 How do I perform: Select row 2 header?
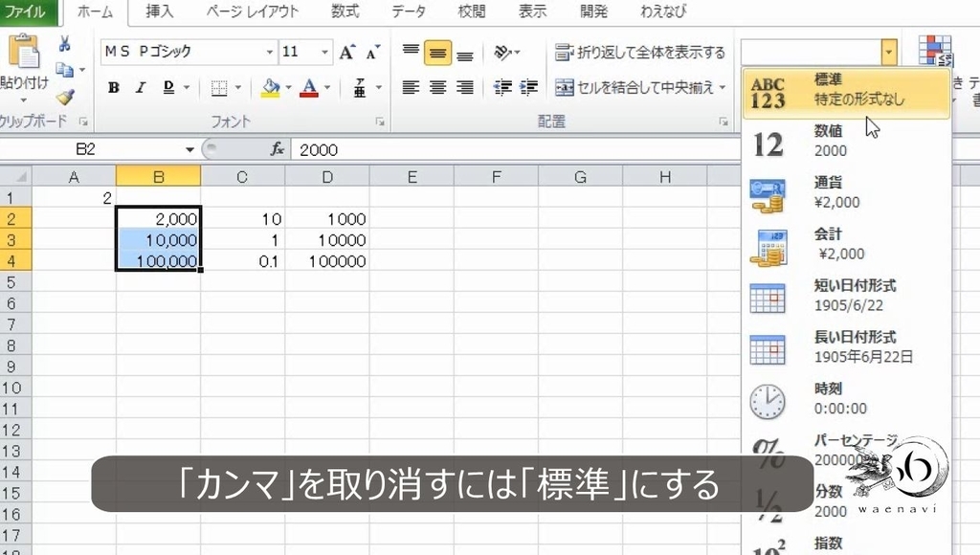point(15,219)
